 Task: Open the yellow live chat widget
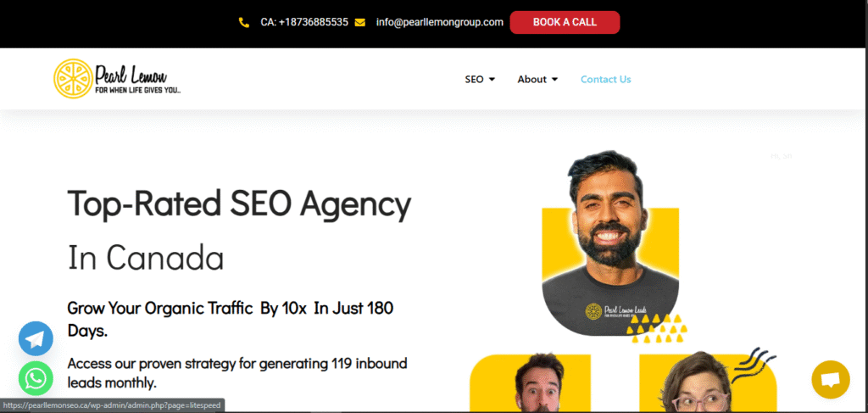pyautogui.click(x=831, y=379)
